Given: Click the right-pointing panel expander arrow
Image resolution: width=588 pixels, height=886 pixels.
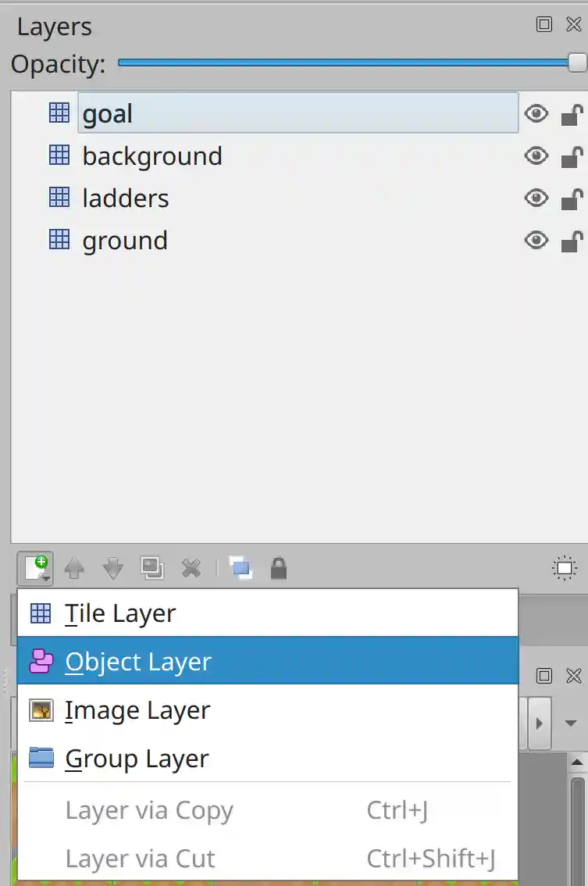Looking at the screenshot, I should [x=539, y=723].
